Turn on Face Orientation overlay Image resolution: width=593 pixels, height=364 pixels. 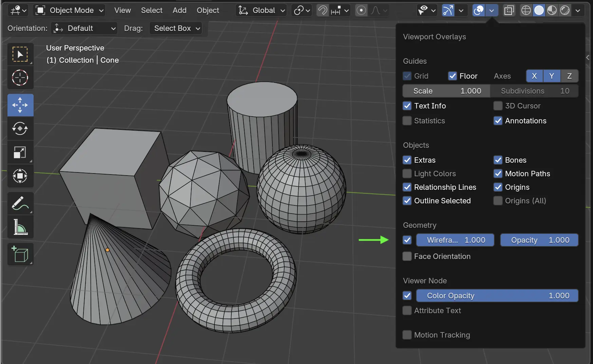407,256
